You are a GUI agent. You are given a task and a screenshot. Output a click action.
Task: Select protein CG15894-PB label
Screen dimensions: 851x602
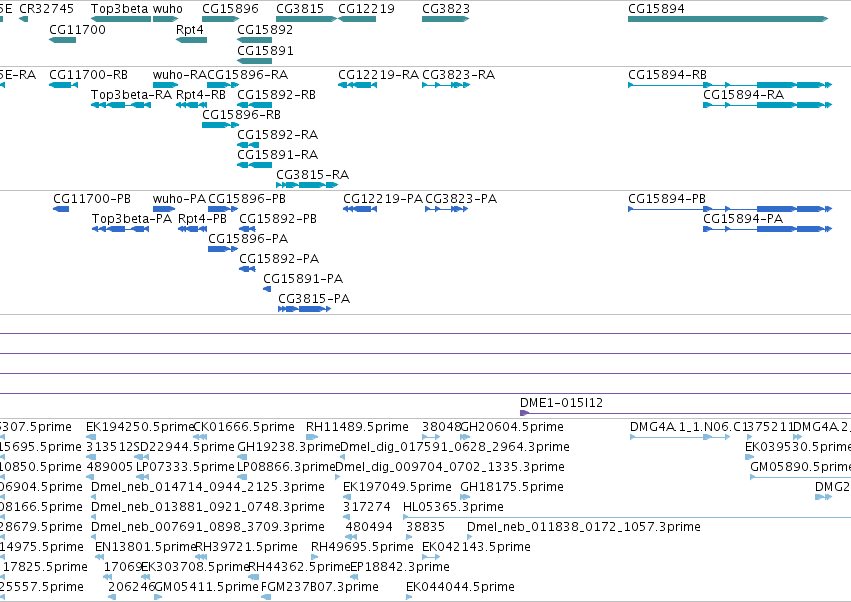point(666,199)
